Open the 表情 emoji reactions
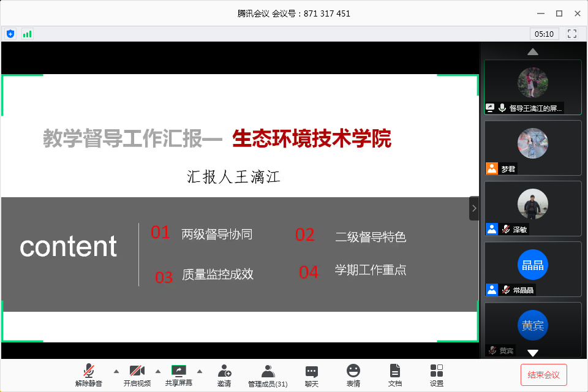Image resolution: width=588 pixels, height=392 pixels. 353,371
